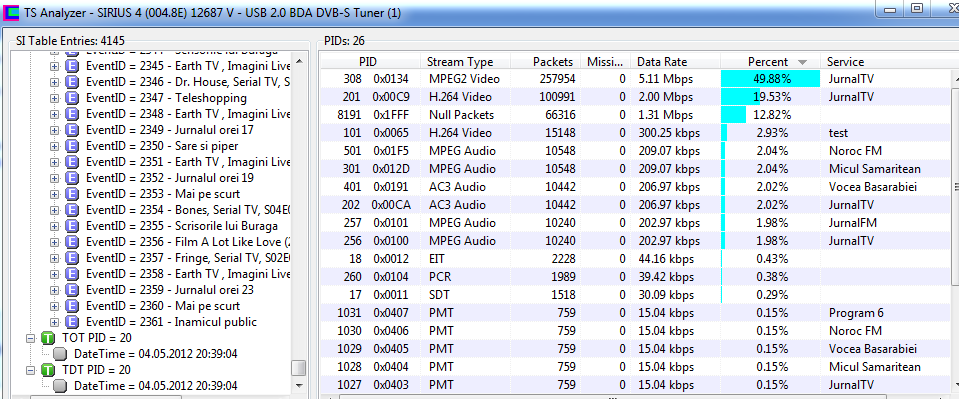Click the SDT row with PID 17
Screen dimensions: 959x399
[635, 295]
